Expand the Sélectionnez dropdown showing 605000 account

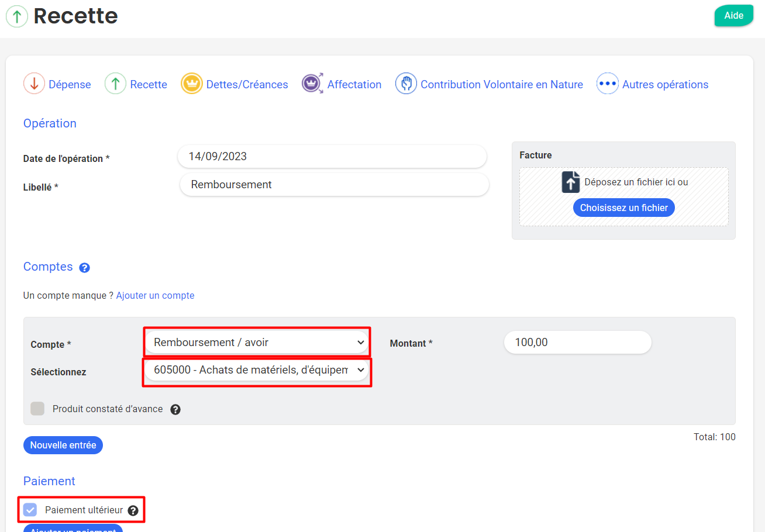257,370
